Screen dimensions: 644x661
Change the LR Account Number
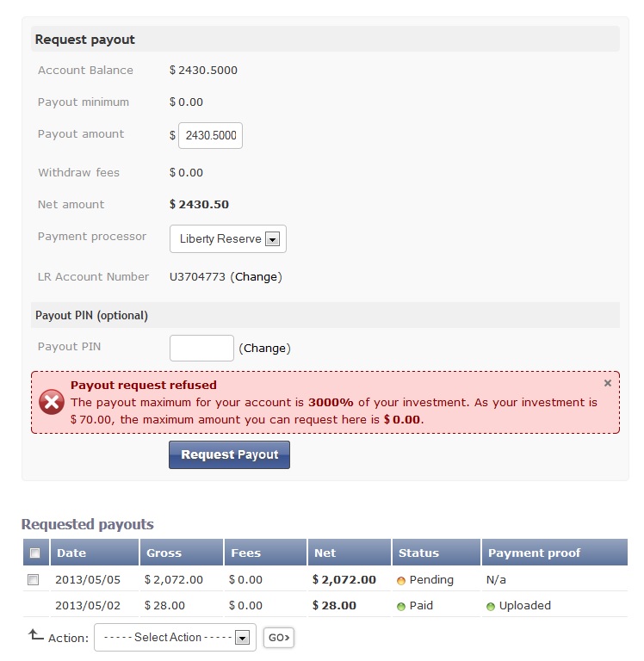pos(256,277)
